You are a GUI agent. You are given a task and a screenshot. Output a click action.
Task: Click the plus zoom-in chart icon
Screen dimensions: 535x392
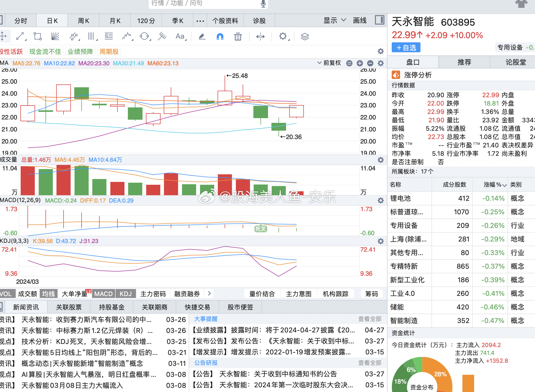click(360, 63)
